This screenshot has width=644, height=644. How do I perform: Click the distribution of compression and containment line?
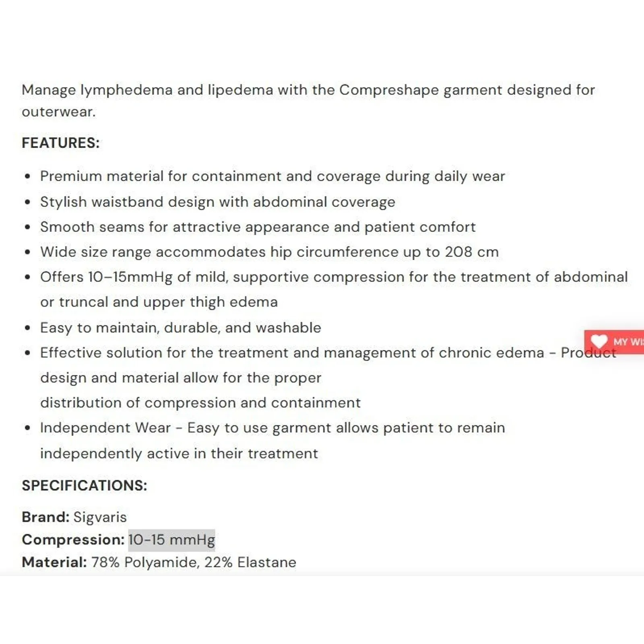click(x=200, y=402)
